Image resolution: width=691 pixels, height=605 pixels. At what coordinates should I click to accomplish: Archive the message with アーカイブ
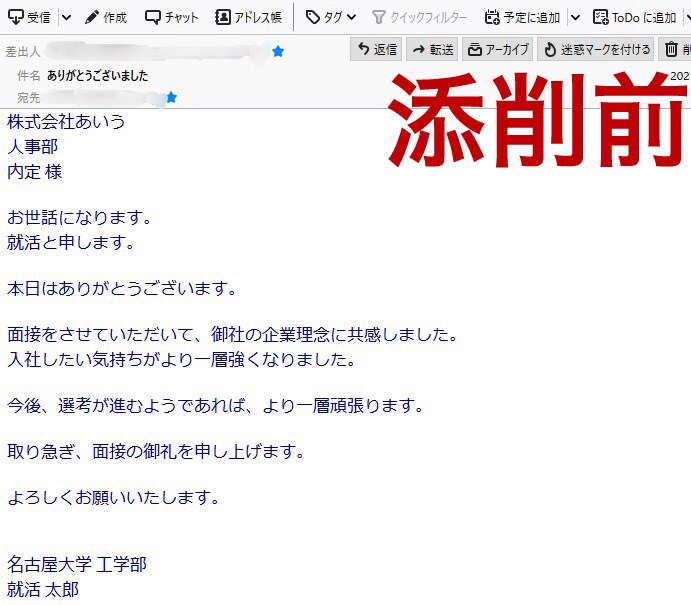[x=498, y=49]
